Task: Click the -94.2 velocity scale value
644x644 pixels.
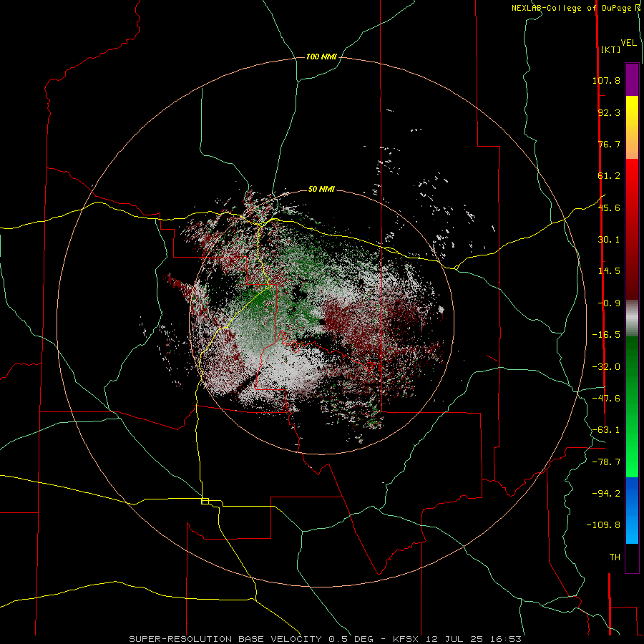Action: (606, 493)
